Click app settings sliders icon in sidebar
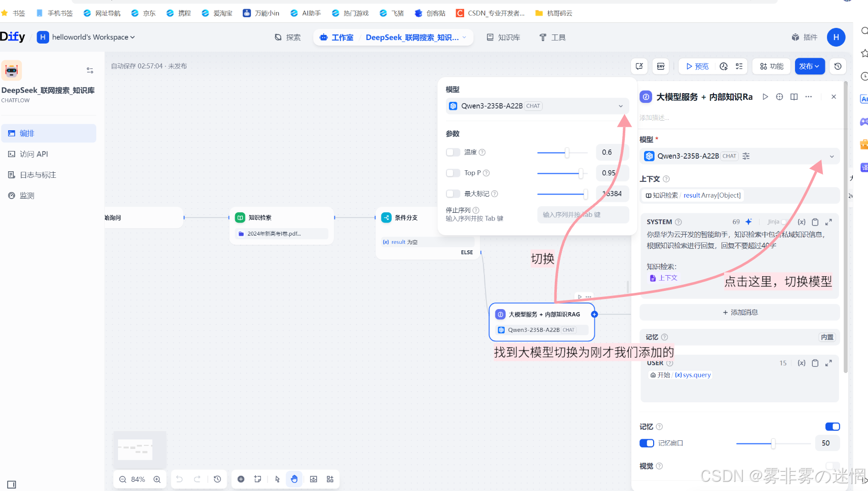Viewport: 868px width, 491px height. tap(90, 70)
